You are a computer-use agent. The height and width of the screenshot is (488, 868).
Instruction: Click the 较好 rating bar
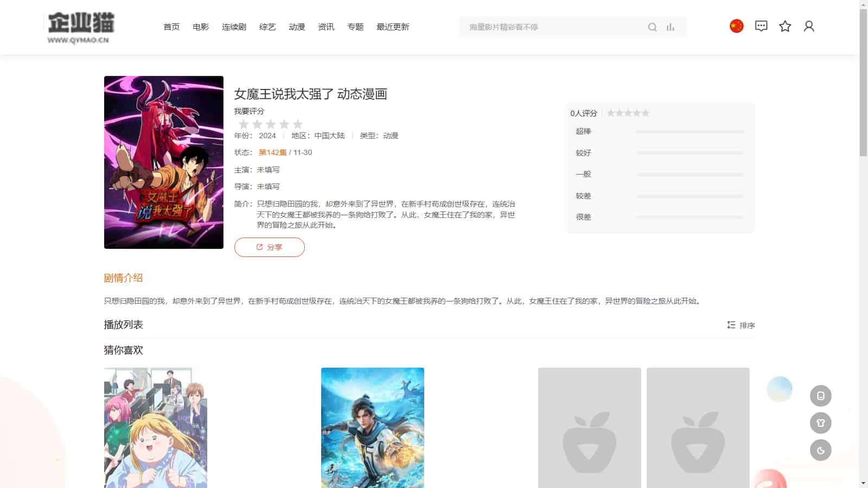tap(690, 153)
